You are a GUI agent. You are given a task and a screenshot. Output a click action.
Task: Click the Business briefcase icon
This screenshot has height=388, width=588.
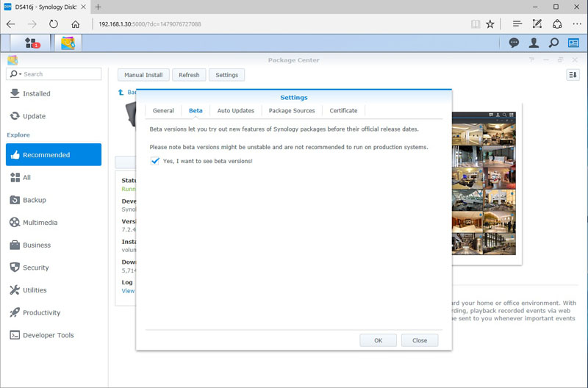15,245
